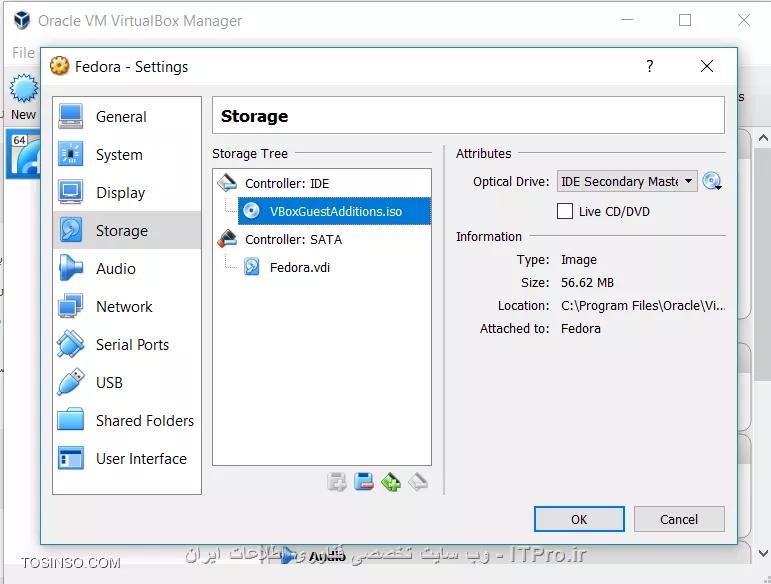Click the Display screen icon
This screenshot has width=771, height=584.
click(x=71, y=192)
